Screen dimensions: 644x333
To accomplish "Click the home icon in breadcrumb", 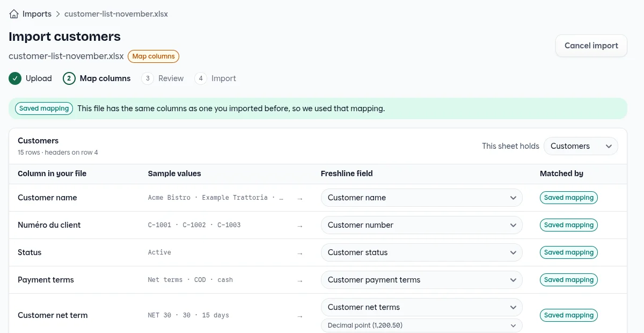I will (x=14, y=14).
